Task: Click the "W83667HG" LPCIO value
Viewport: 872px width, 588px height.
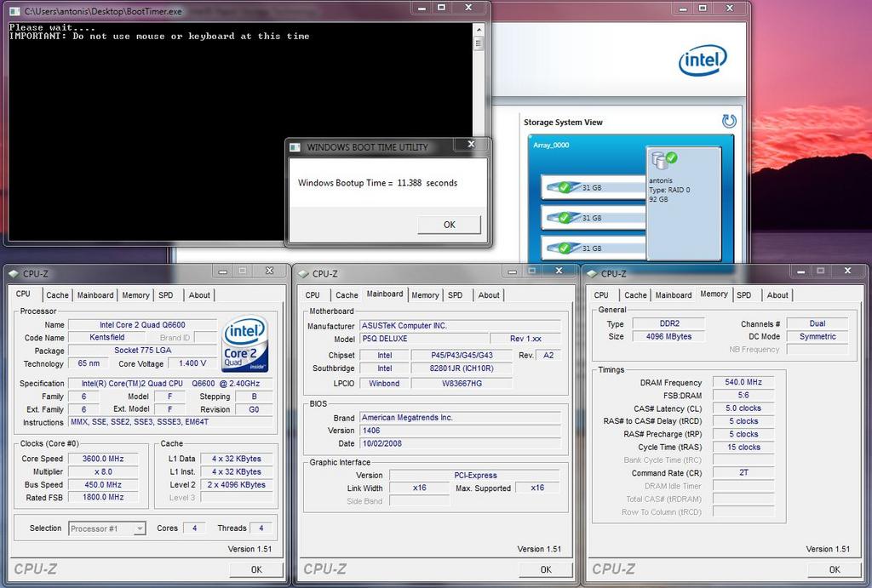Action: (462, 383)
